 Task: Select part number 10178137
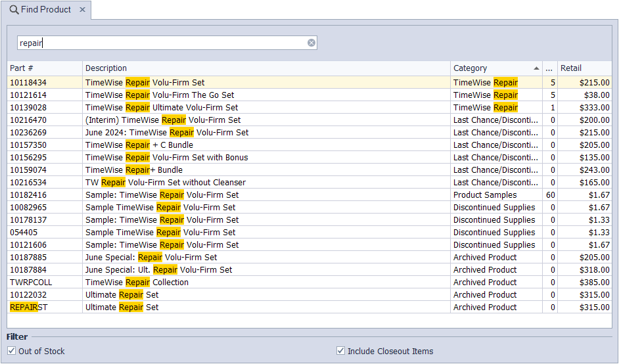point(28,220)
